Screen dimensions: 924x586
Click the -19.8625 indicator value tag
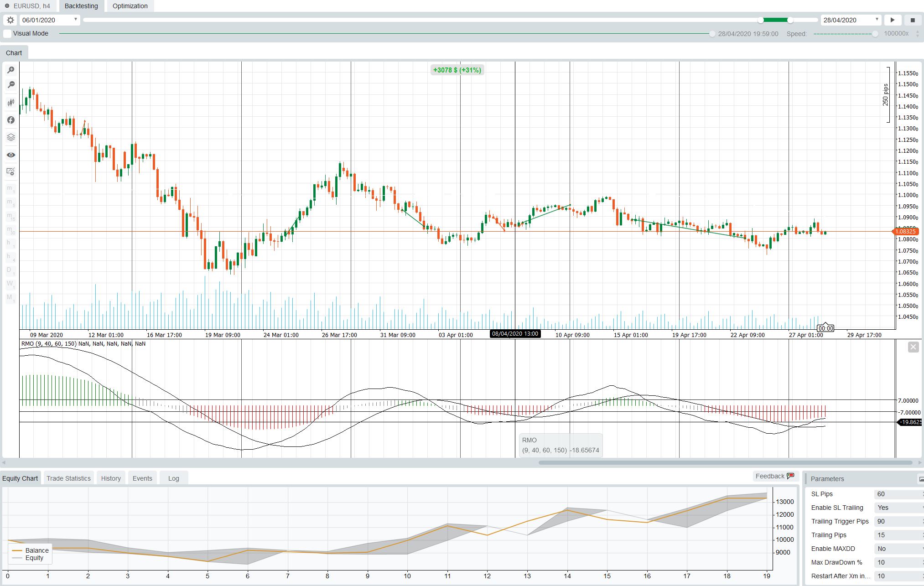910,422
